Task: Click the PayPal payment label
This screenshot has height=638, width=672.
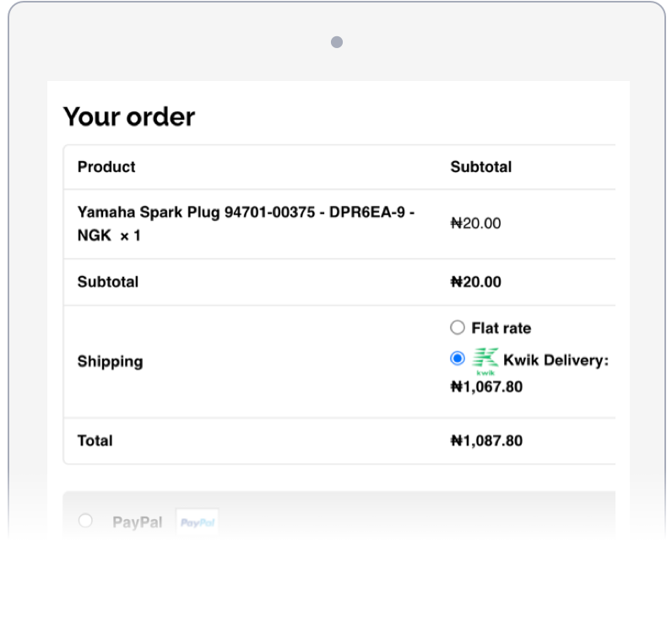Action: point(137,522)
